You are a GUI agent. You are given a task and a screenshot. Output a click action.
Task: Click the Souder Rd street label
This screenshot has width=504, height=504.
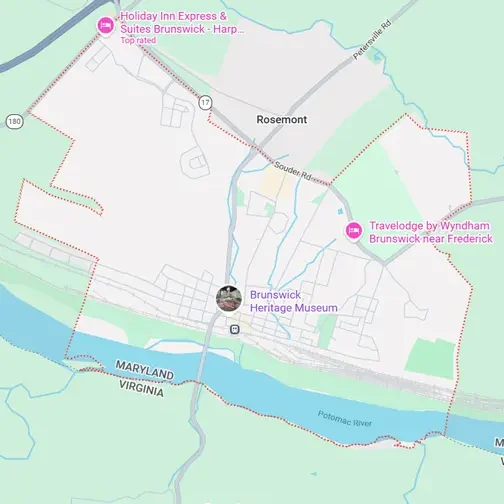coord(292,170)
